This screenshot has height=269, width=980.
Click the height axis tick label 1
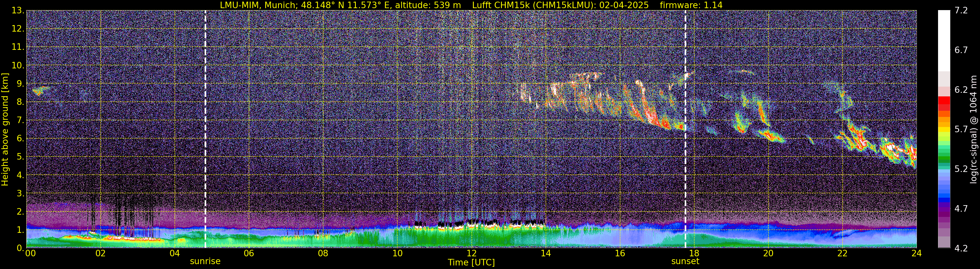pos(20,230)
